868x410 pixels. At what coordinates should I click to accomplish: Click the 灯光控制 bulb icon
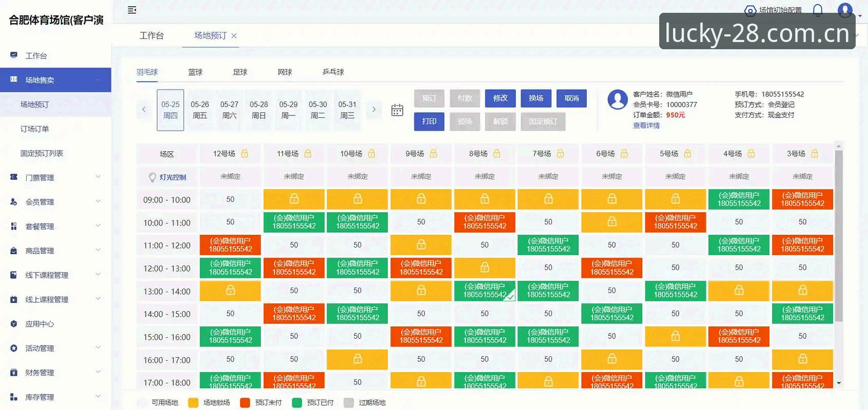[x=152, y=177]
